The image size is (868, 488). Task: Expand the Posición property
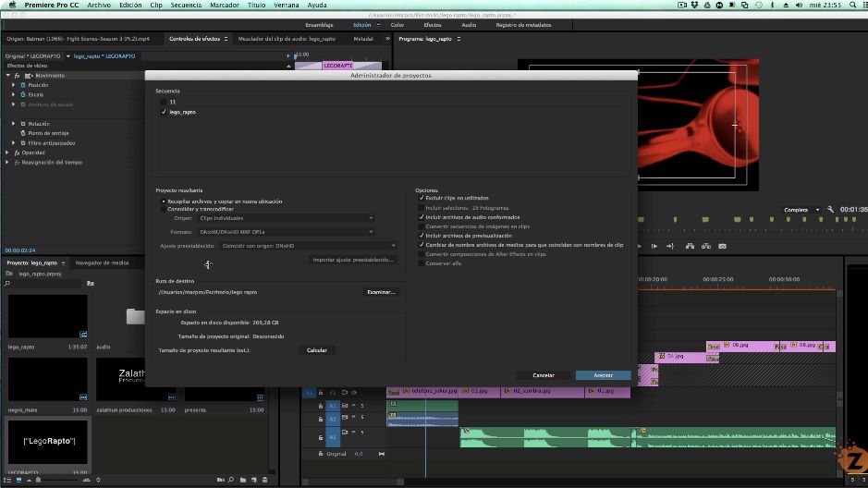click(x=13, y=85)
